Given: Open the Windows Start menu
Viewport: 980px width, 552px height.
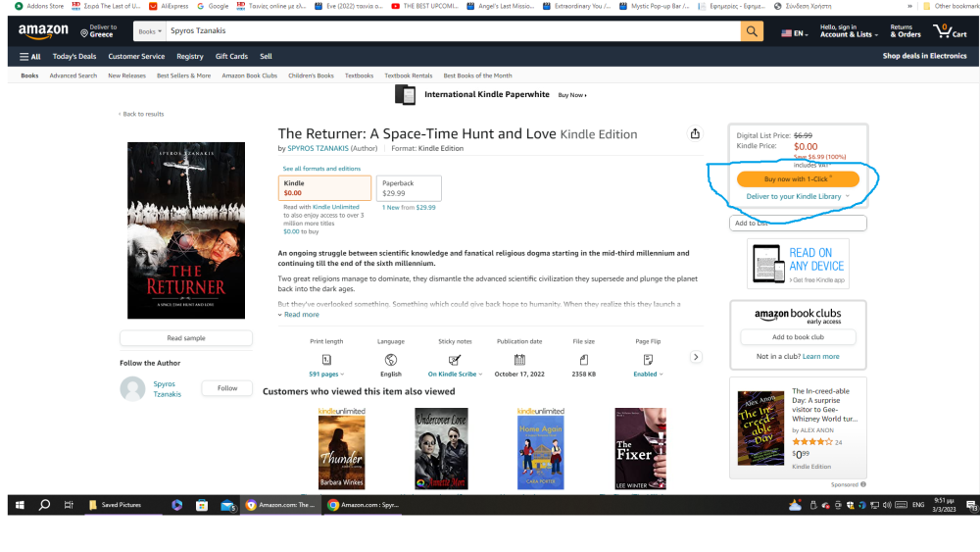Looking at the screenshot, I should 20,505.
